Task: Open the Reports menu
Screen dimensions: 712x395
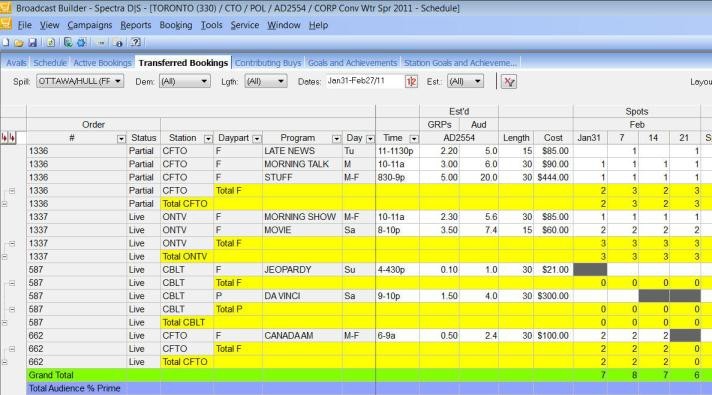Action: click(x=135, y=25)
